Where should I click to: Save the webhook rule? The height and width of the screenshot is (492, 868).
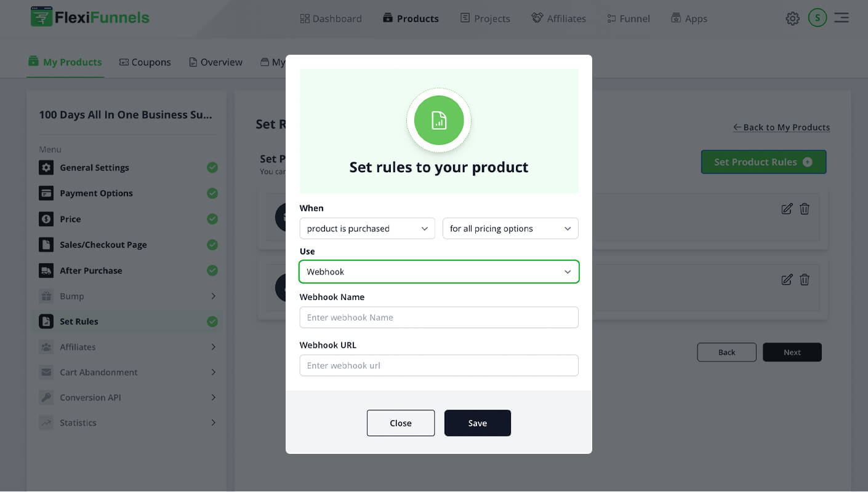coord(477,423)
